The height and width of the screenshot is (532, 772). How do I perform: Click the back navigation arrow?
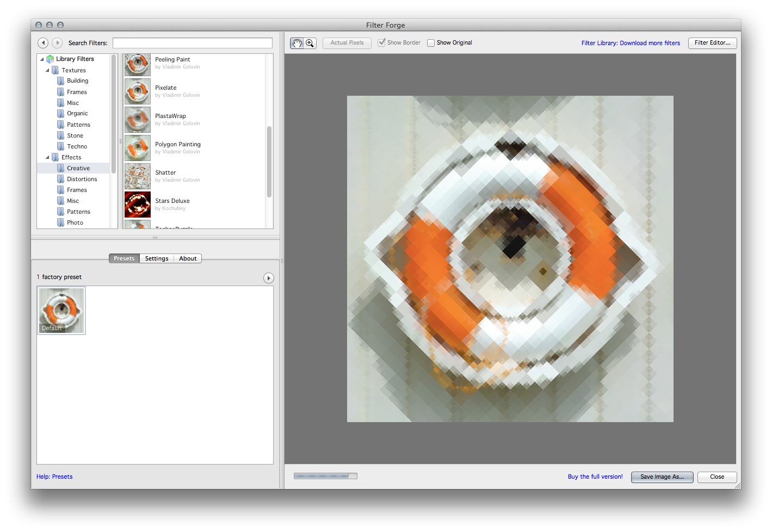click(x=43, y=43)
